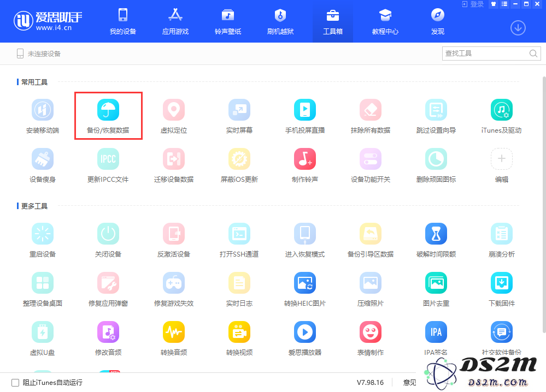The height and width of the screenshot is (392, 546).
Task: Open the 修改音频 tool
Action: coord(108,339)
